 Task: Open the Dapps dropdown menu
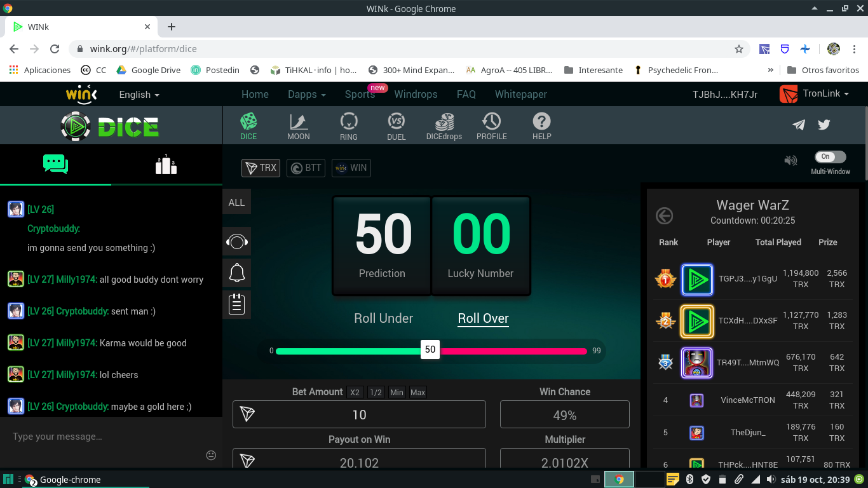click(307, 94)
